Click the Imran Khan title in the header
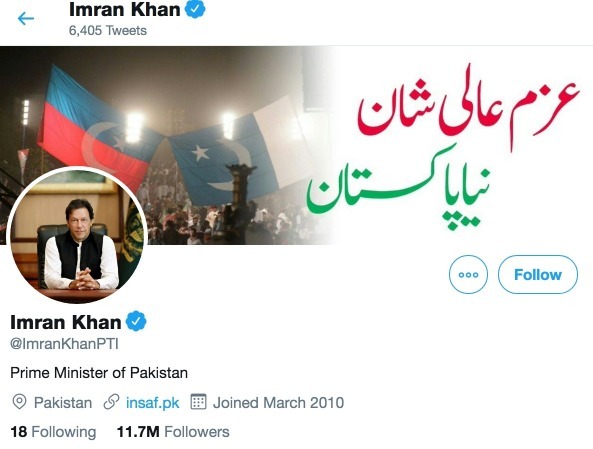The width and height of the screenshot is (593, 449). [x=125, y=9]
